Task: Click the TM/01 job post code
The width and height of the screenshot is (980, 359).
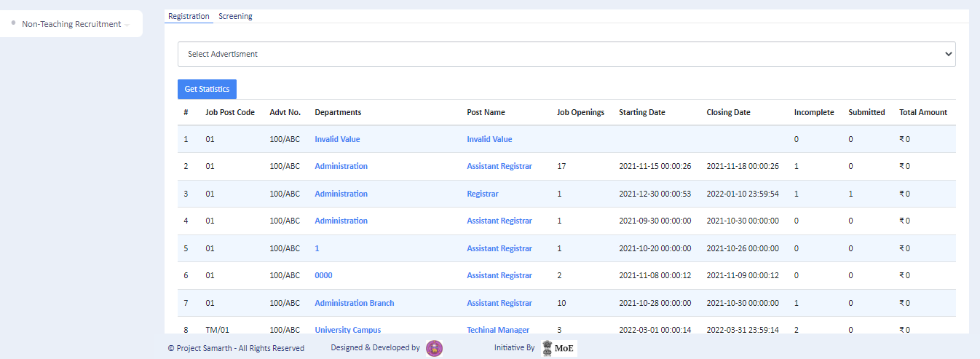Action: pos(216,330)
